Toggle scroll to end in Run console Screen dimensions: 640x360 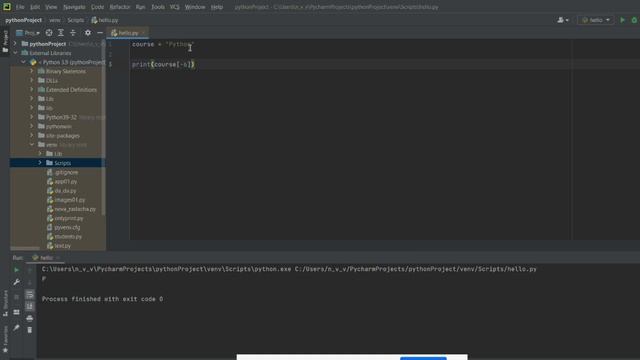(30, 306)
